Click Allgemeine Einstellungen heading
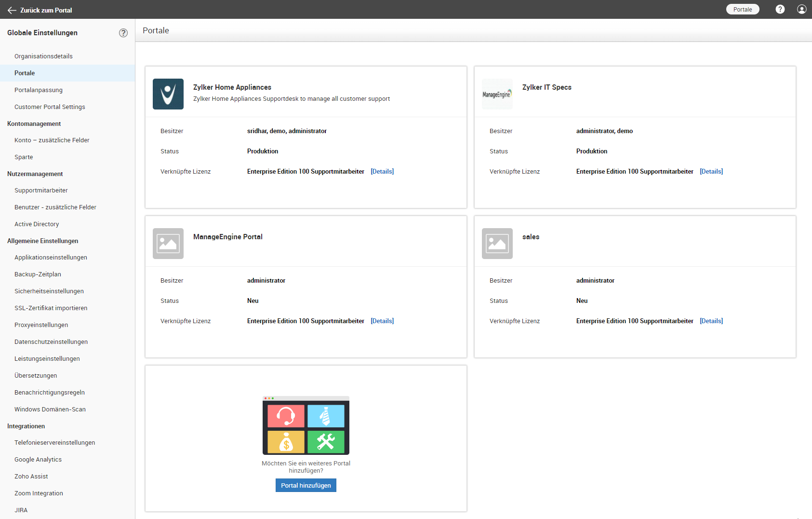 pyautogui.click(x=43, y=241)
